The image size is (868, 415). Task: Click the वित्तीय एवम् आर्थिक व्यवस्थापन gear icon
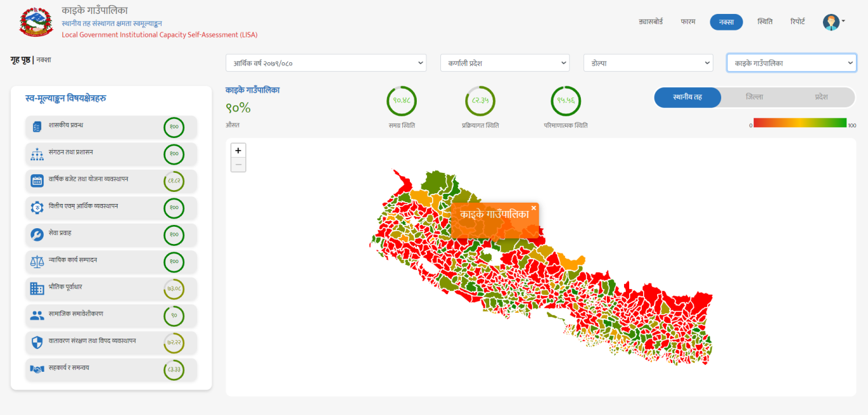[x=37, y=208]
